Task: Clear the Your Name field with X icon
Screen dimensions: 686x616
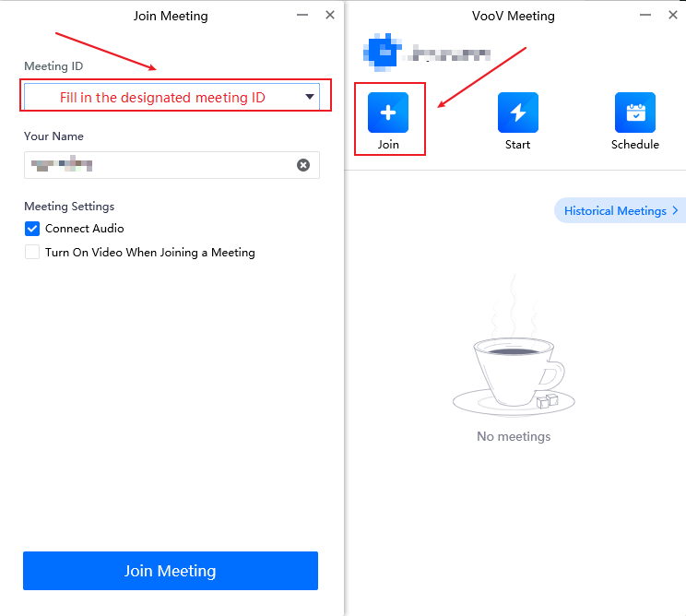Action: coord(303,165)
